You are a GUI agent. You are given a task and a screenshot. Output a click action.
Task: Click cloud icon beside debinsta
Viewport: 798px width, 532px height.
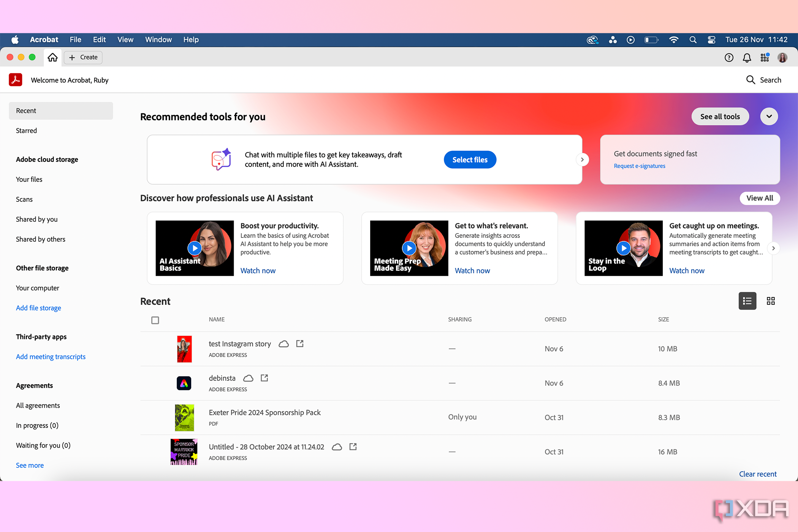coord(248,378)
